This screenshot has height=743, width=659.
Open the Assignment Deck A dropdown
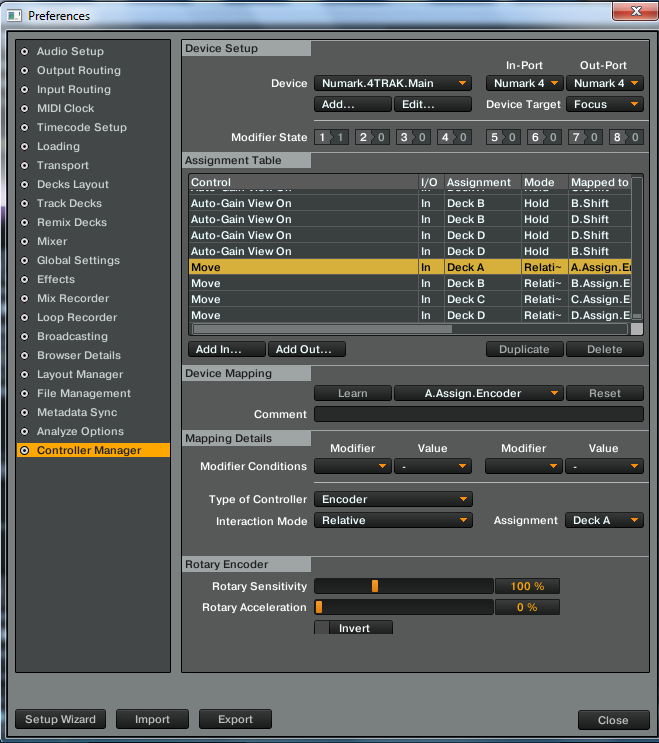(x=605, y=520)
